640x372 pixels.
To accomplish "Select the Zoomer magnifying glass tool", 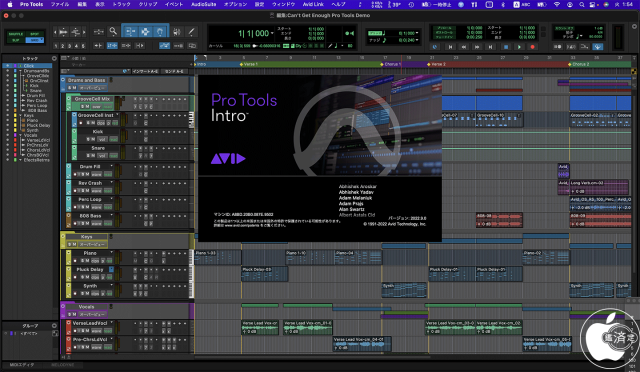I will pos(113,31).
